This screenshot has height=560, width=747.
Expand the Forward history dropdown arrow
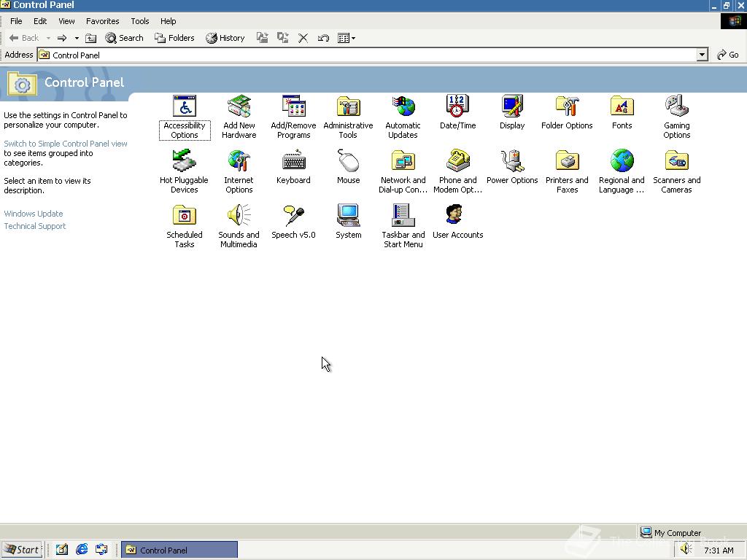[76, 38]
